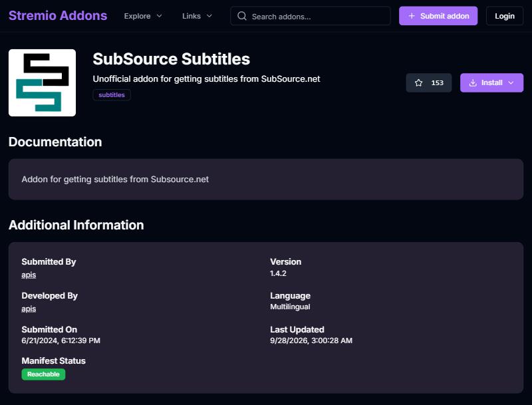The width and height of the screenshot is (532, 405).
Task: Click the Documentation heading
Action: pos(55,142)
